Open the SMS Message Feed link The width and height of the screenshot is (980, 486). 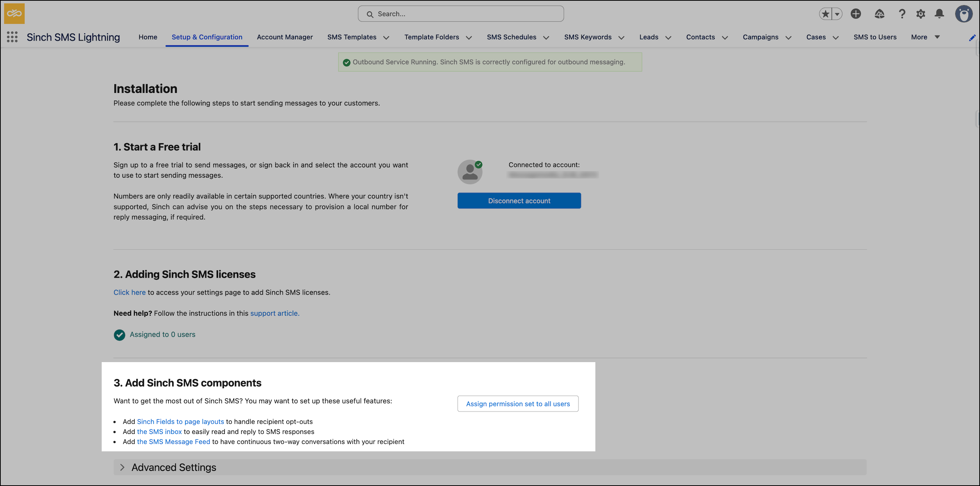[174, 442]
